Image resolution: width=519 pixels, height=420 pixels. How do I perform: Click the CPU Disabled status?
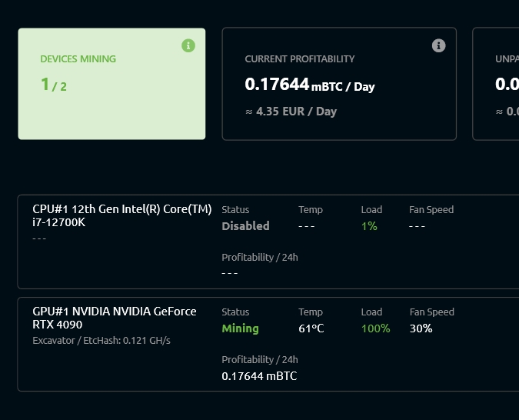point(245,226)
